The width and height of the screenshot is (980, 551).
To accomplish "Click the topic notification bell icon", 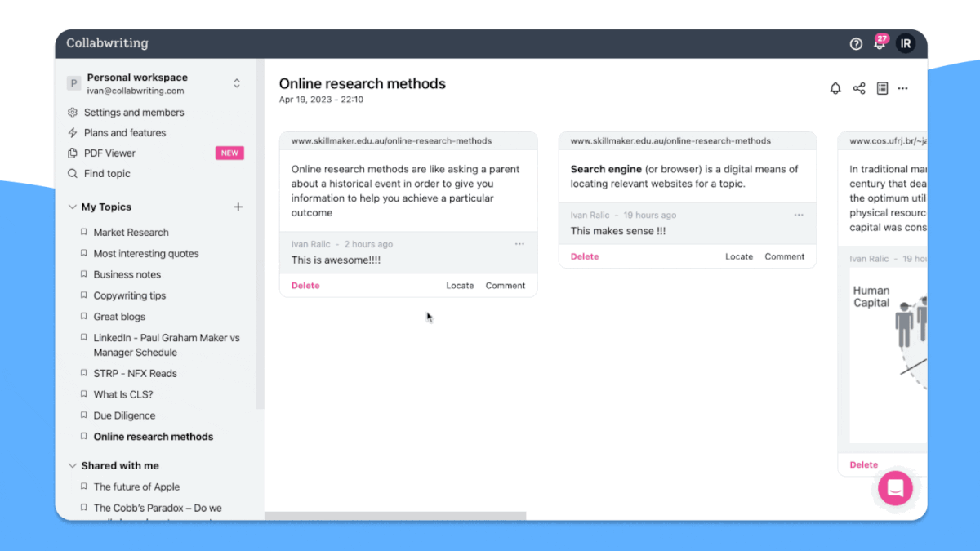I will pos(835,88).
